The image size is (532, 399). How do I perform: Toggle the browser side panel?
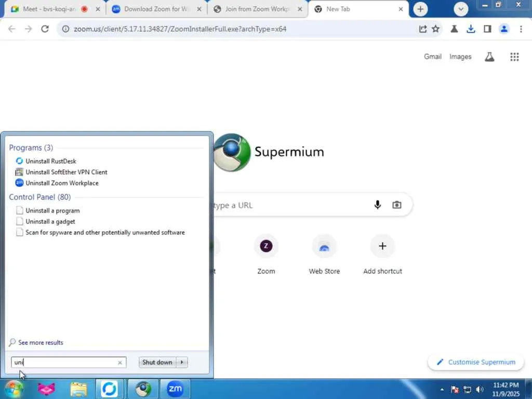coord(487,29)
